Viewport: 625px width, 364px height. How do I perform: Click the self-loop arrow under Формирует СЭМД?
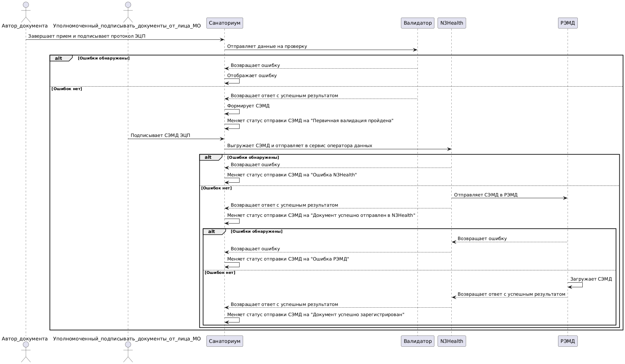[x=233, y=112]
